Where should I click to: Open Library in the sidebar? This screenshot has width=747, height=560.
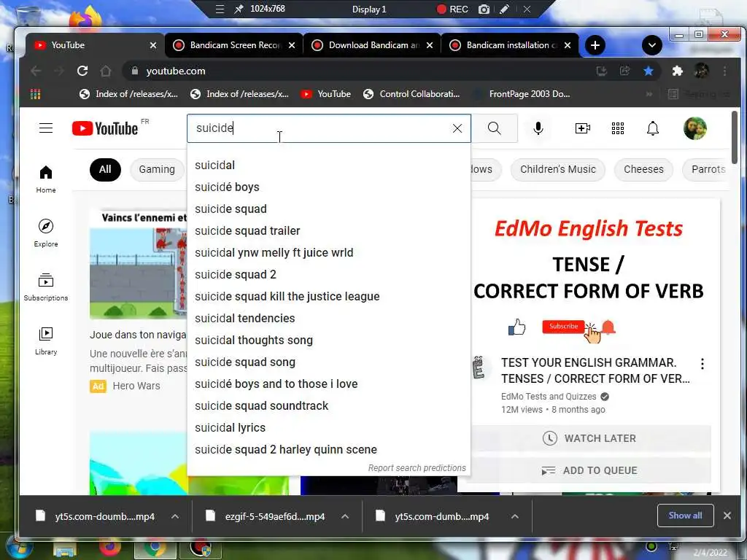46,341
